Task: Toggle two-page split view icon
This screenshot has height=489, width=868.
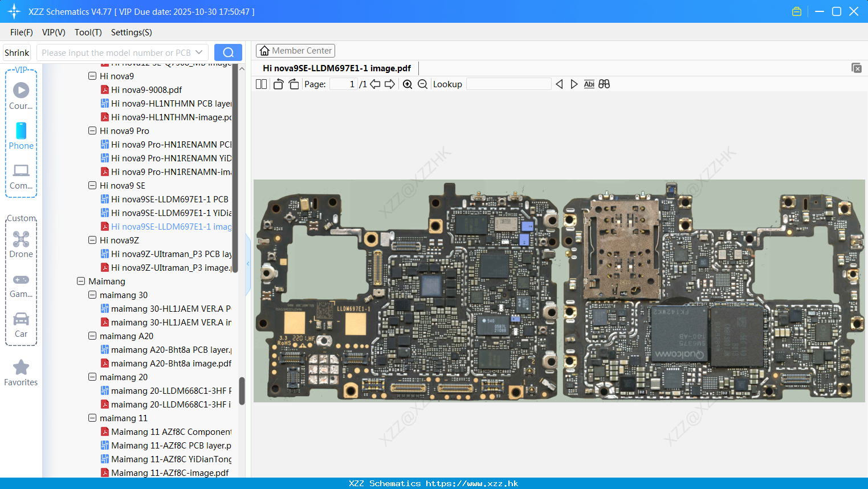Action: 261,84
